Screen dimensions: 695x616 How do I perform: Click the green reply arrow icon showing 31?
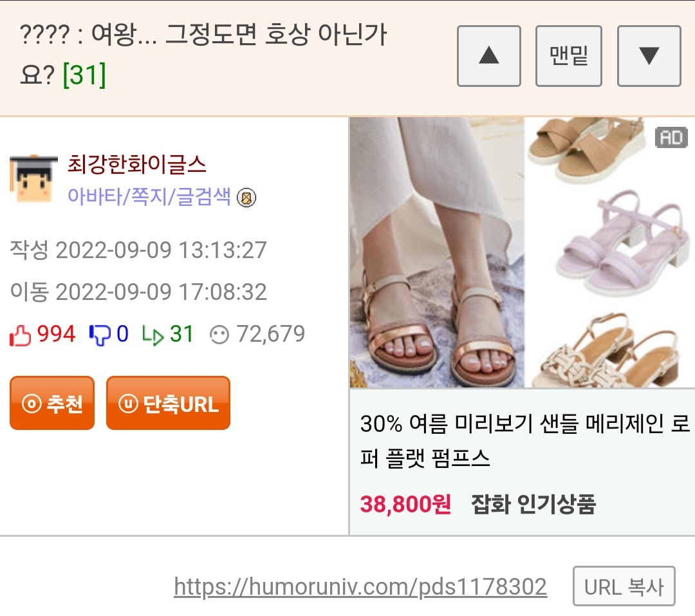click(x=153, y=335)
